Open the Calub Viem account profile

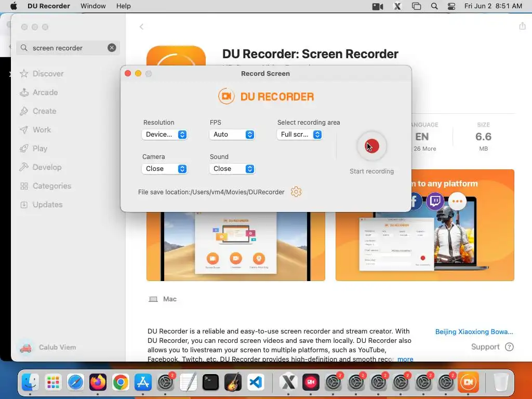point(47,347)
